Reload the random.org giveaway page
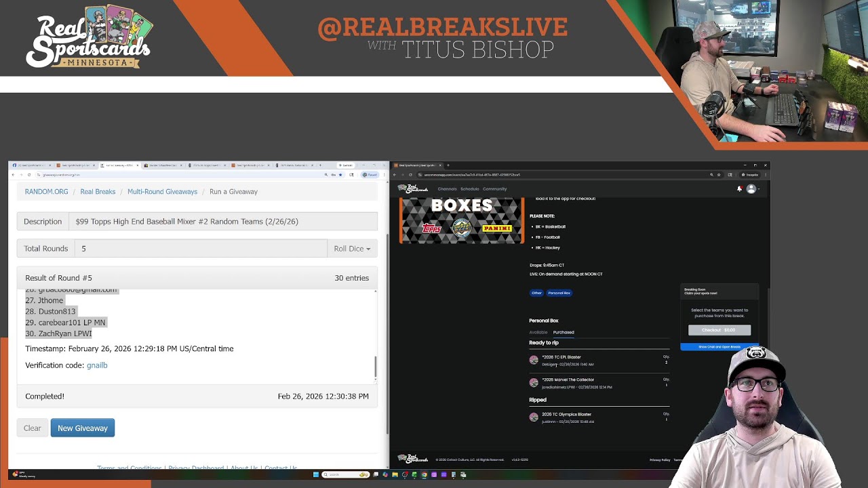 tap(29, 175)
